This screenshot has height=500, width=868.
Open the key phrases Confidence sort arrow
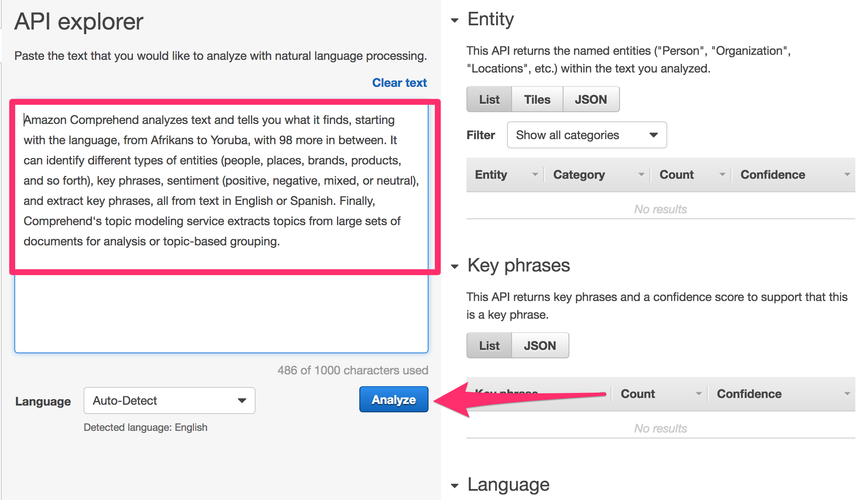point(847,394)
